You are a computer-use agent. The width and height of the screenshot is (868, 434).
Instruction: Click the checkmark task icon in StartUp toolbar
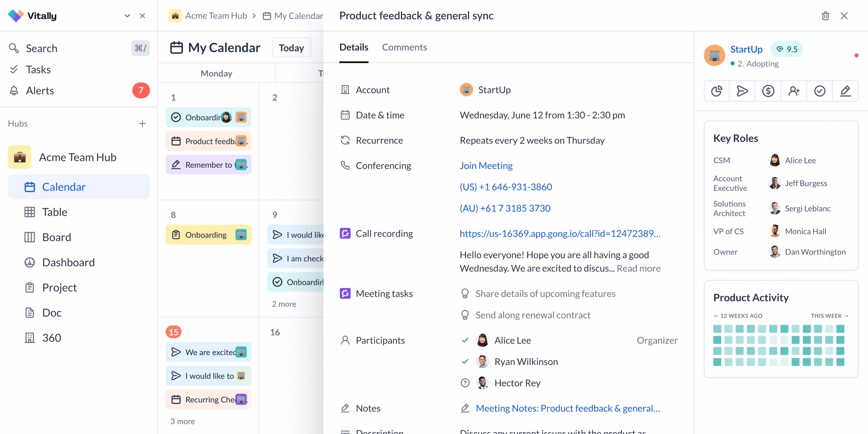tap(819, 91)
